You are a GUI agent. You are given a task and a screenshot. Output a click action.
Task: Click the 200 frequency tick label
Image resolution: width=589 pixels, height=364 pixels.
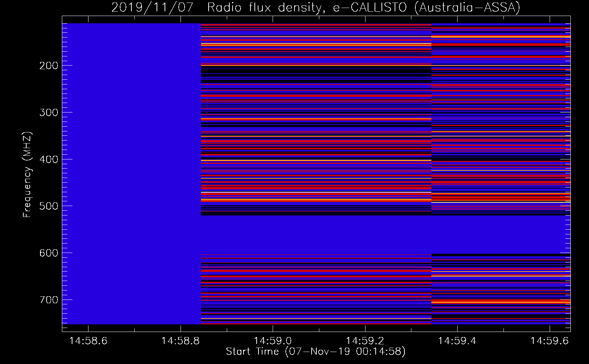coord(49,66)
